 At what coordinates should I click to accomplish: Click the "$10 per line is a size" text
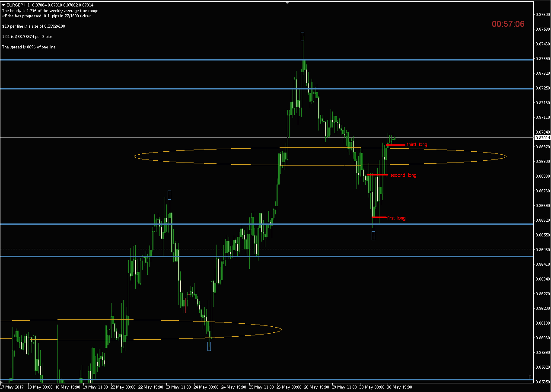pyautogui.click(x=34, y=26)
